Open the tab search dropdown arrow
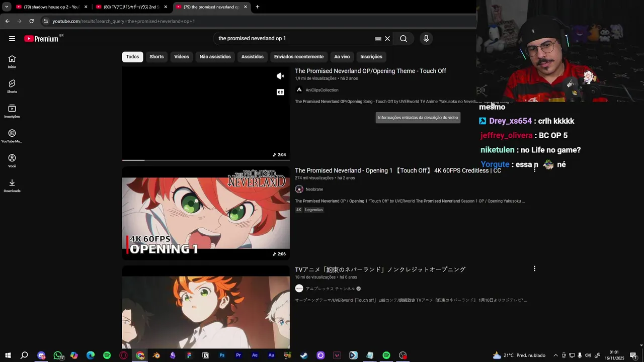The width and height of the screenshot is (644, 362). pyautogui.click(x=7, y=7)
